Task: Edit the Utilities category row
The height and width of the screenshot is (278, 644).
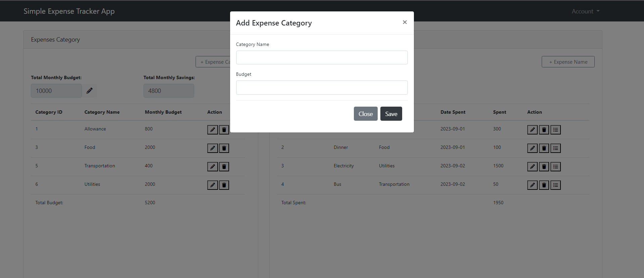Action: 213,185
